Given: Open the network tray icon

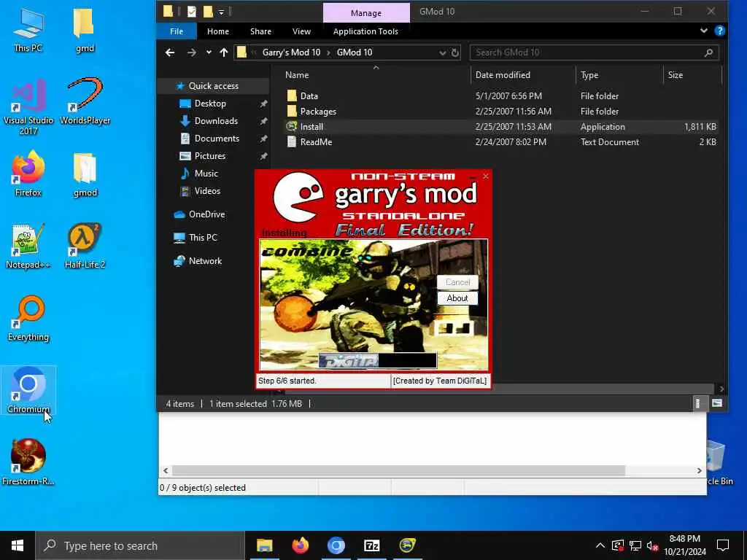Looking at the screenshot, I should point(635,545).
